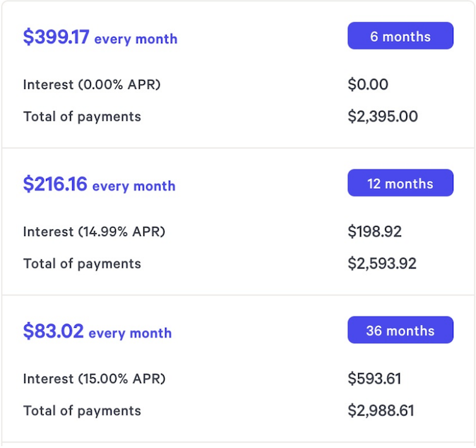Click the Interest (14.99% APR) label
Screen dimensions: 476x448
coord(94,232)
